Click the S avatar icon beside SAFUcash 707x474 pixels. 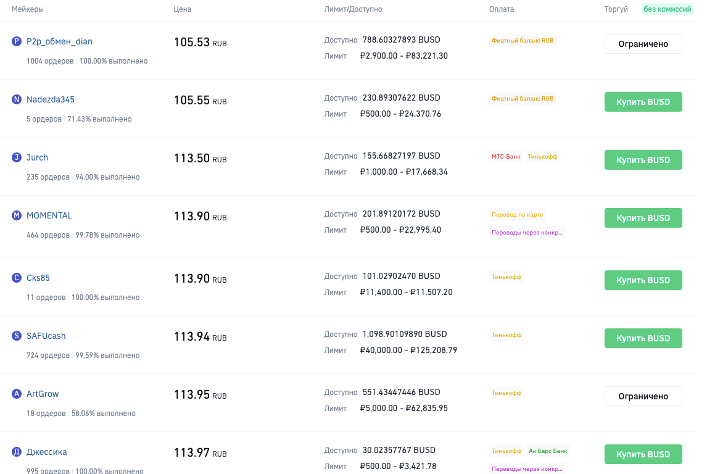point(16,336)
